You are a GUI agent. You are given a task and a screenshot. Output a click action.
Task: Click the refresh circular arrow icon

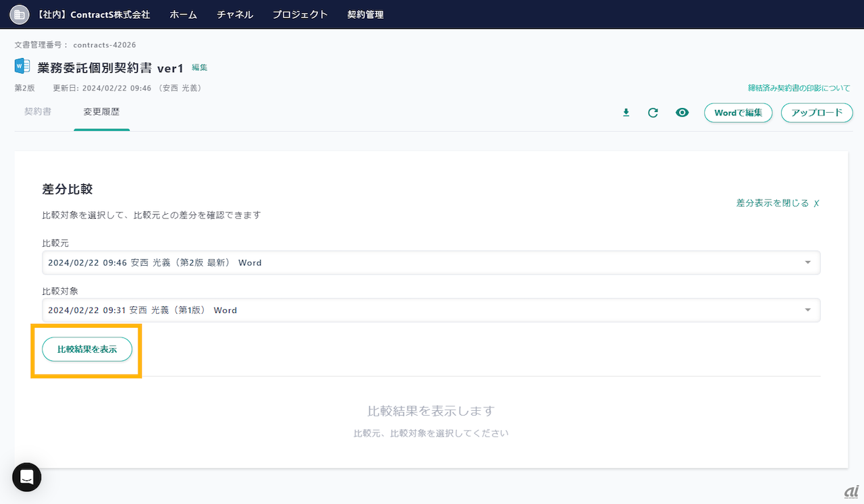(x=653, y=113)
